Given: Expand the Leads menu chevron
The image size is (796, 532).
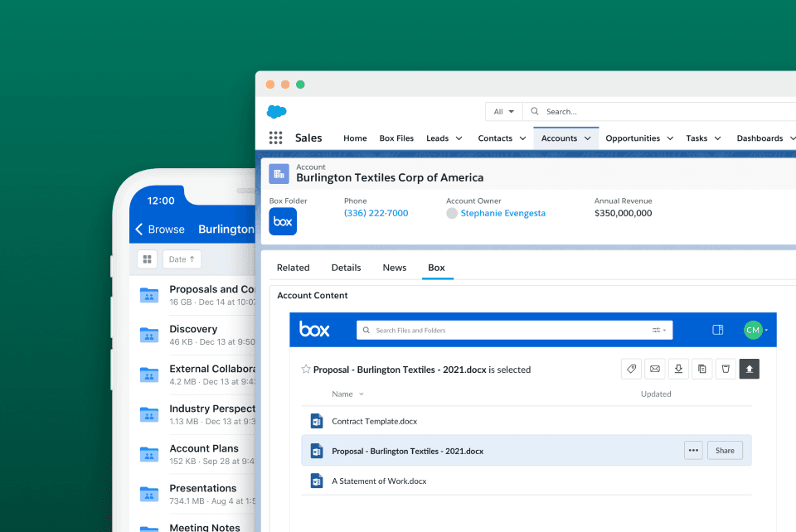Looking at the screenshot, I should 459,138.
